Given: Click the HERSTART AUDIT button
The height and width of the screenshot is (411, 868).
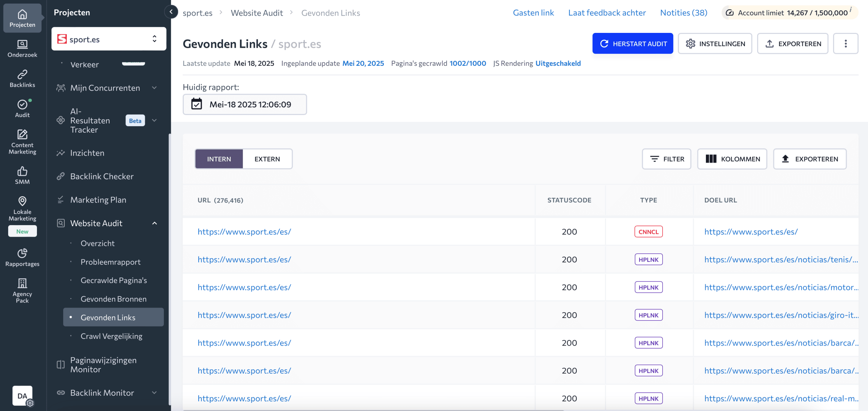Looking at the screenshot, I should 633,43.
